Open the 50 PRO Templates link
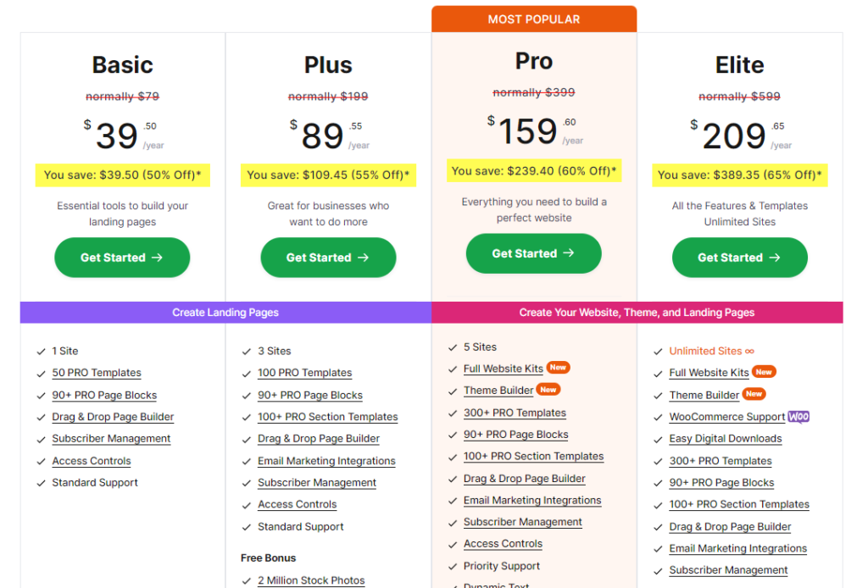868x588 pixels. pos(97,373)
